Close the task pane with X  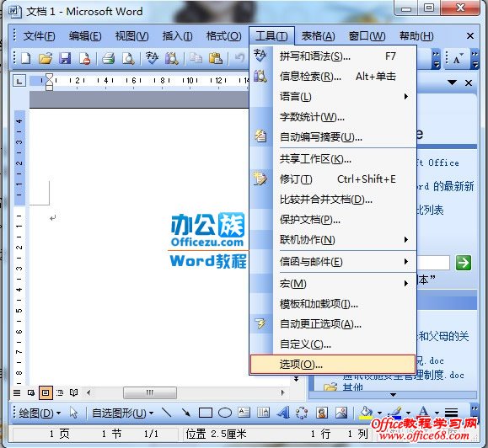coord(469,83)
